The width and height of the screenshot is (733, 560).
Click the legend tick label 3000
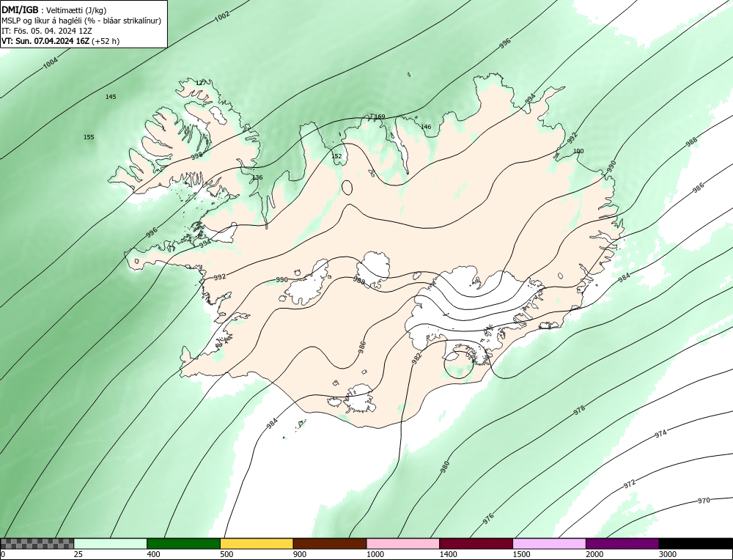668,554
